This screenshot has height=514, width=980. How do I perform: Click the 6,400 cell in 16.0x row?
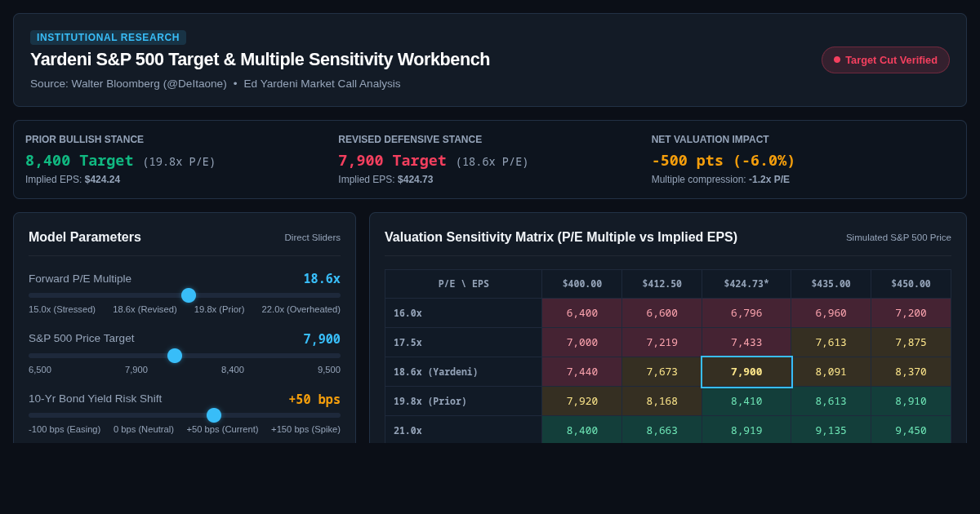(582, 313)
